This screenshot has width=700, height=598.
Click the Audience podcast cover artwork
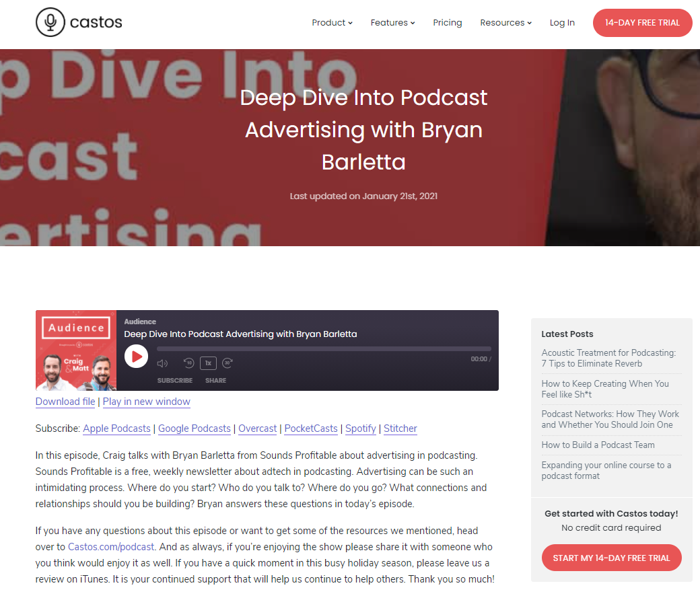coord(76,350)
